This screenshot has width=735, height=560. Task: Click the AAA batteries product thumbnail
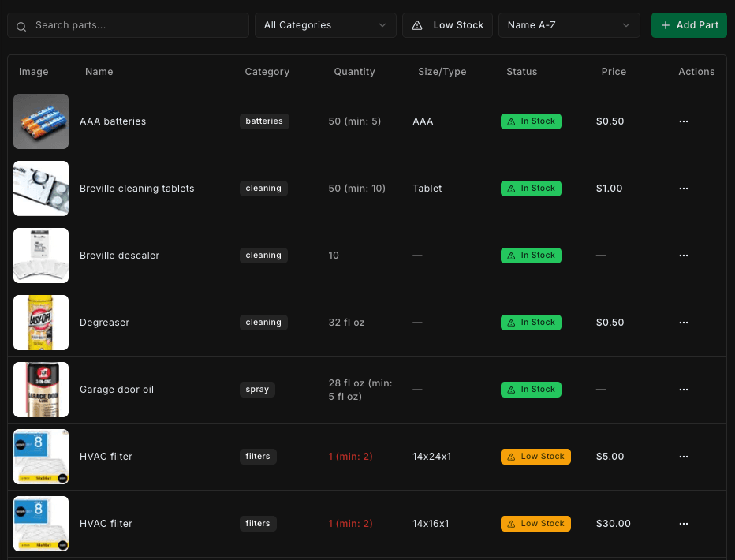pos(41,121)
